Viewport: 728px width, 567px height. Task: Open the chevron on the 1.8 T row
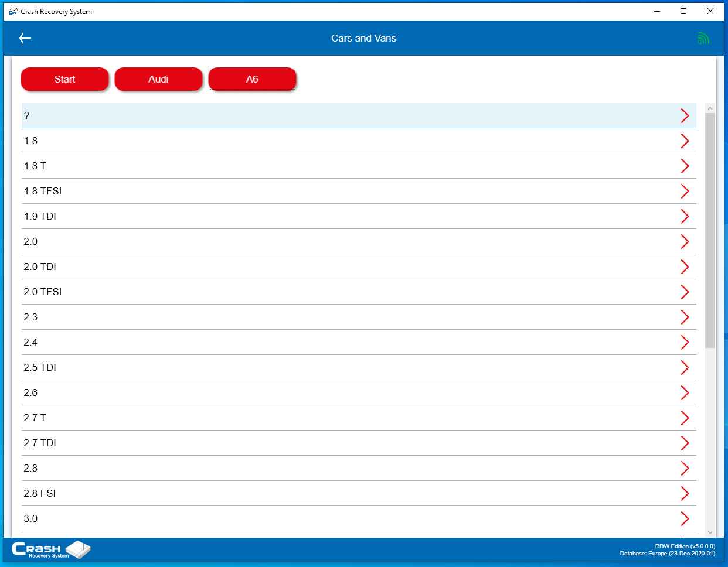click(x=685, y=166)
